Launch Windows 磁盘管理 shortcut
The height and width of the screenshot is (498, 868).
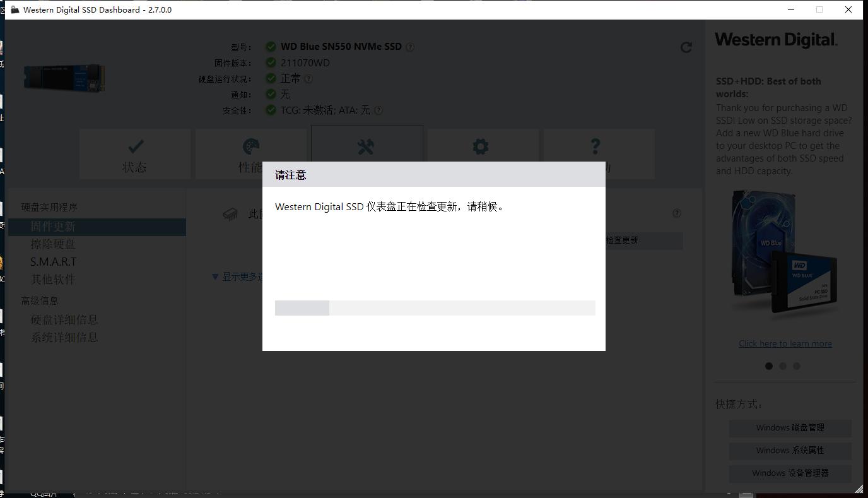tap(790, 428)
